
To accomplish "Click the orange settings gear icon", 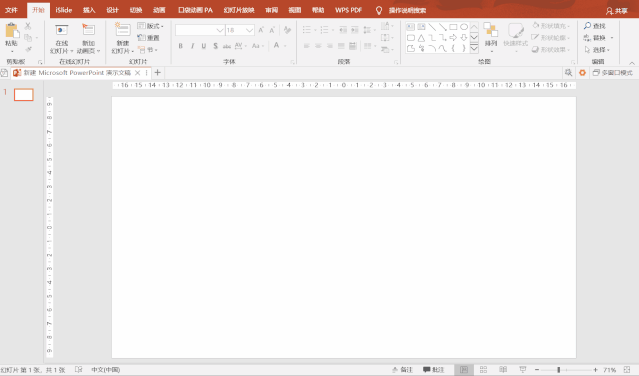I will pyautogui.click(x=582, y=73).
